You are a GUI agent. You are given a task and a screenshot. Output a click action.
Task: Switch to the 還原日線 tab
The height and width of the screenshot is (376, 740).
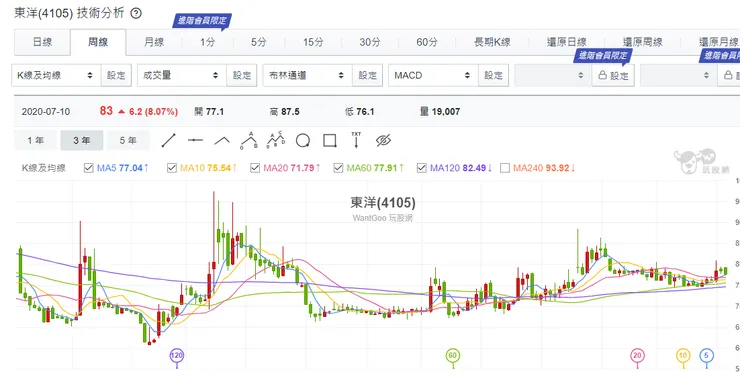point(566,42)
